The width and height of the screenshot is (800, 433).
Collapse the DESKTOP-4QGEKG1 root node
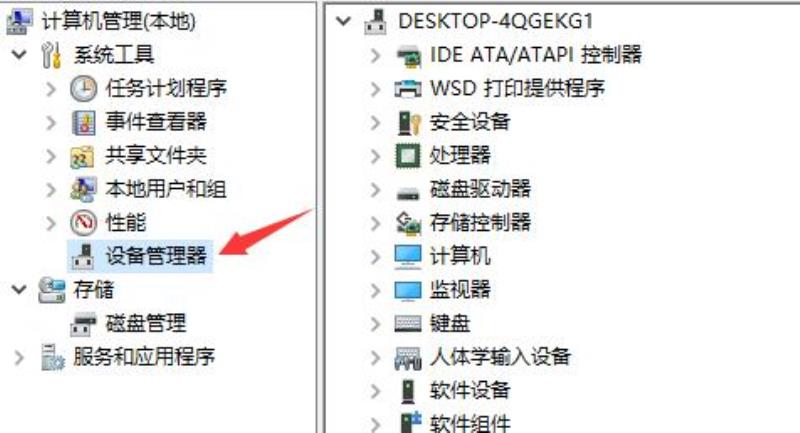(343, 21)
